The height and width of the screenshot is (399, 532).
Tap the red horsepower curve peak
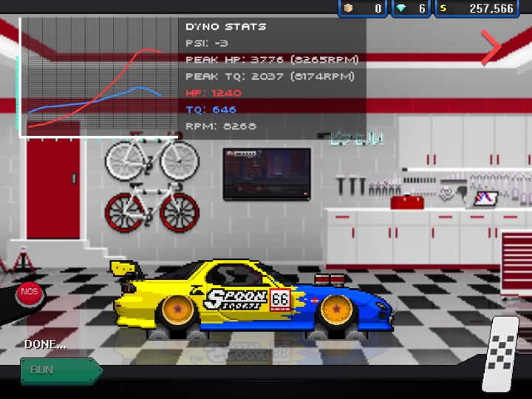(x=146, y=50)
